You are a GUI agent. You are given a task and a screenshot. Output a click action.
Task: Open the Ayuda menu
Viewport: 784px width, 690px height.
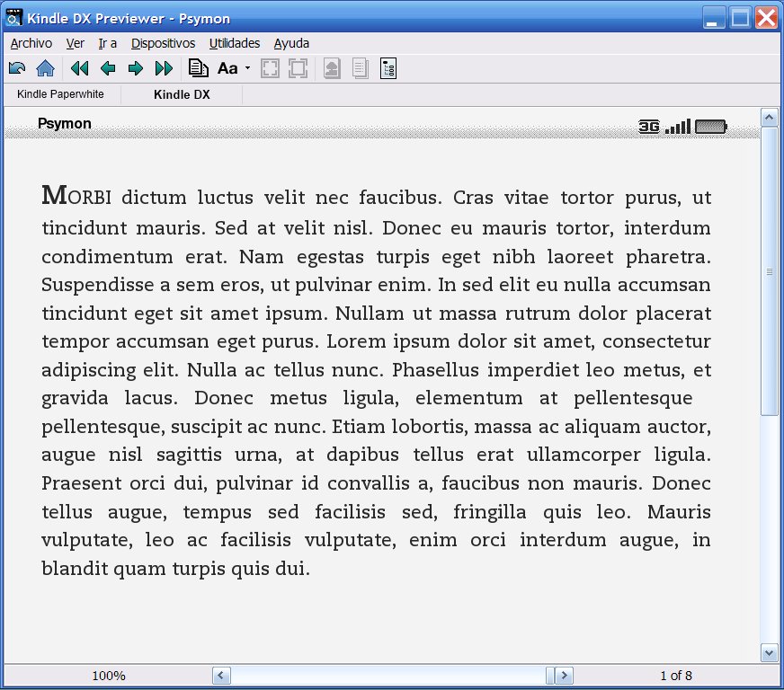(291, 43)
